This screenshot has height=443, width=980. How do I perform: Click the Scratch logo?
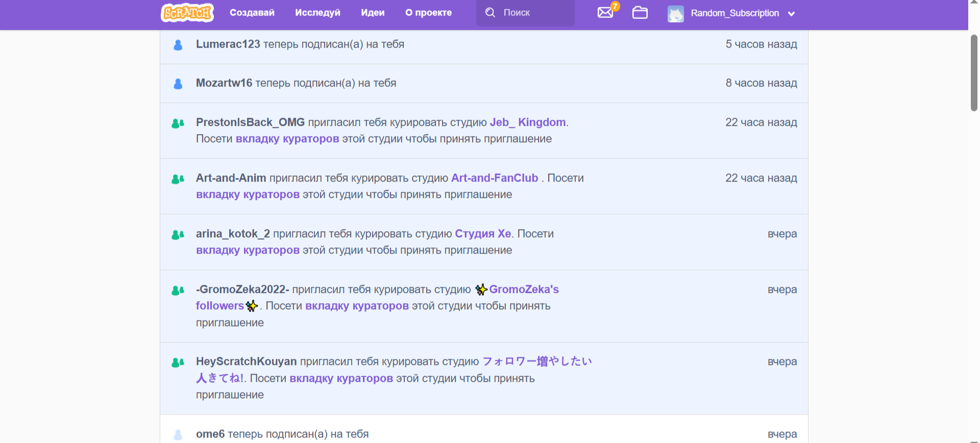187,13
